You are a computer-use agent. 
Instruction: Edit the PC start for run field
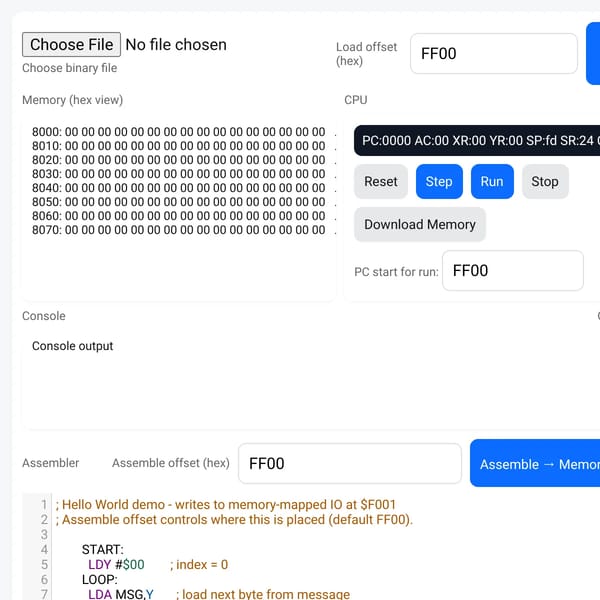(513, 271)
